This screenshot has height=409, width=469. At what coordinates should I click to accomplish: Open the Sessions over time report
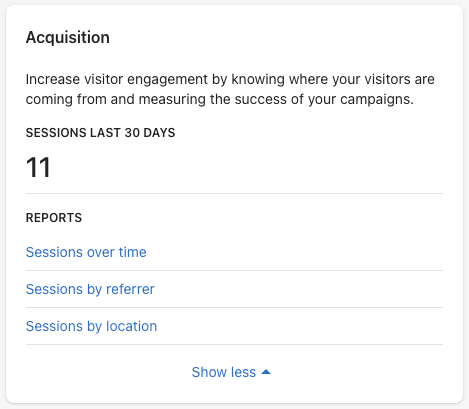pyautogui.click(x=86, y=252)
